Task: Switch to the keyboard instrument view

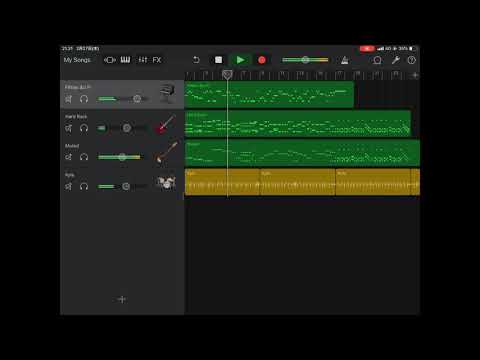Action: click(x=125, y=60)
